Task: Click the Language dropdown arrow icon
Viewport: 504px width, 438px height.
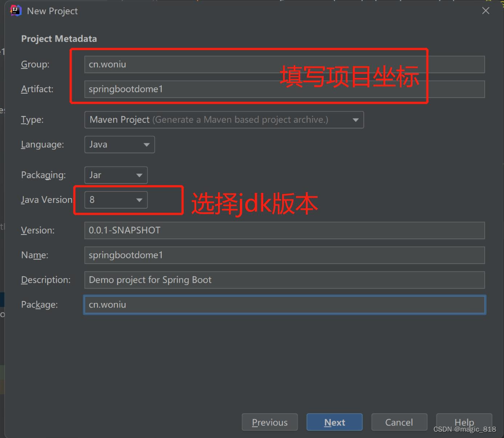Action: [147, 145]
